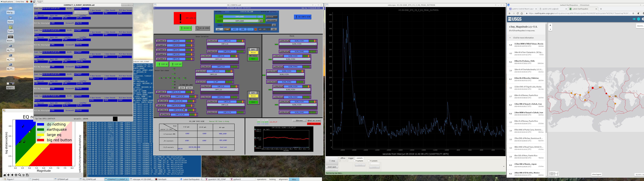Switch to the trigger tab in ndscope
This screenshot has height=181, width=644.
coord(351,158)
